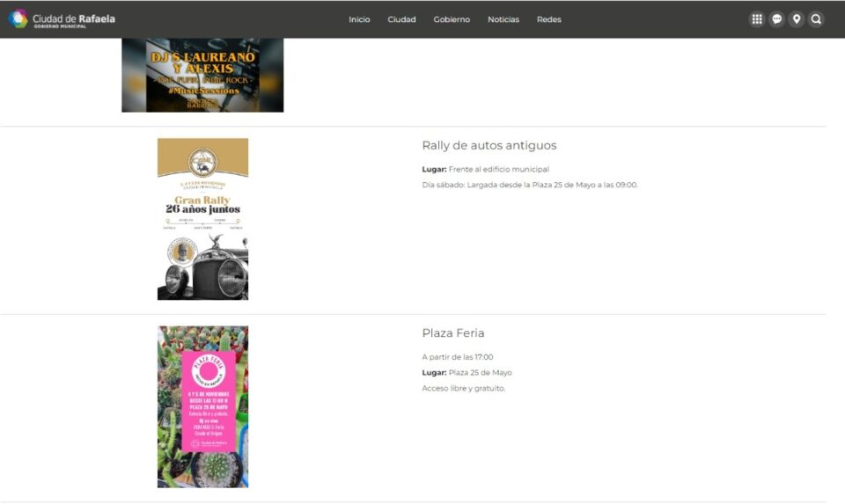Open the chat speech bubble icon
This screenshot has height=504, width=845.
click(776, 19)
